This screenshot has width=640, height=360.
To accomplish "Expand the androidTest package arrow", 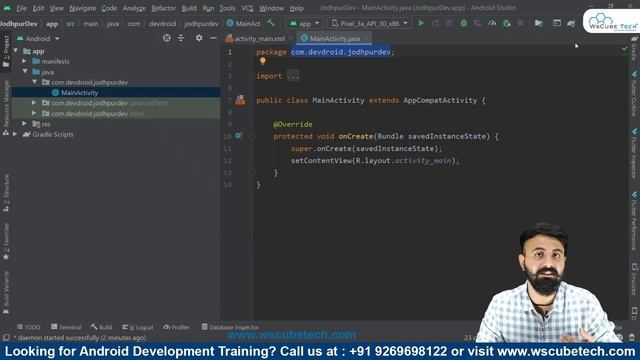I will (x=34, y=102).
